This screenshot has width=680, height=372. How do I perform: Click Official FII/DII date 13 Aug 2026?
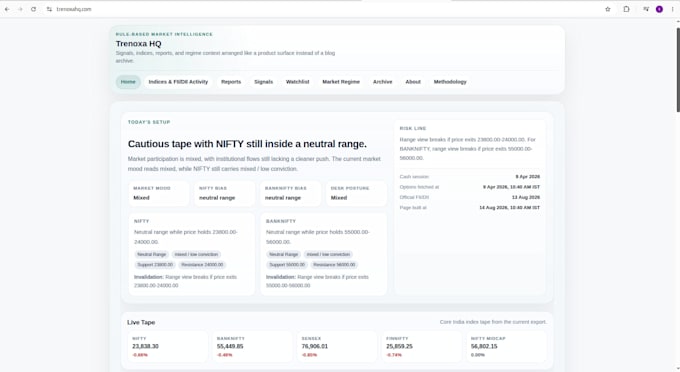[x=526, y=197]
